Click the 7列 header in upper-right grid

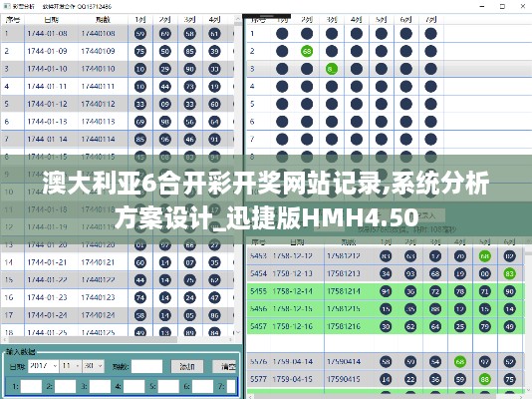(x=430, y=20)
